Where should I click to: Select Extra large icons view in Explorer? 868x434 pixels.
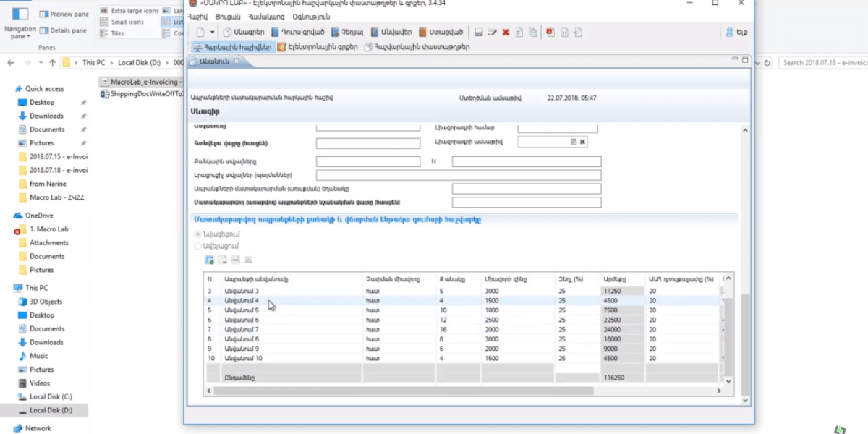(x=130, y=11)
